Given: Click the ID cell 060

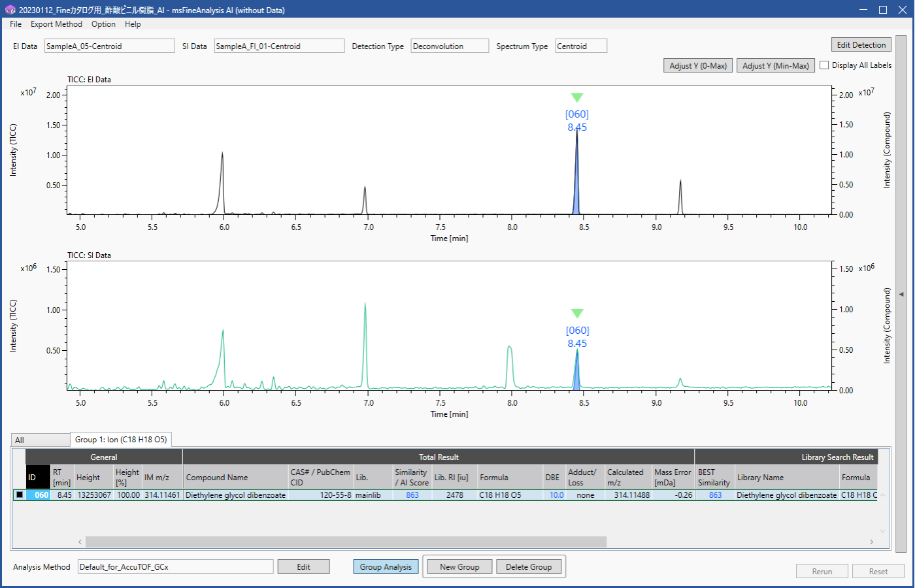Looking at the screenshot, I should (x=38, y=495).
